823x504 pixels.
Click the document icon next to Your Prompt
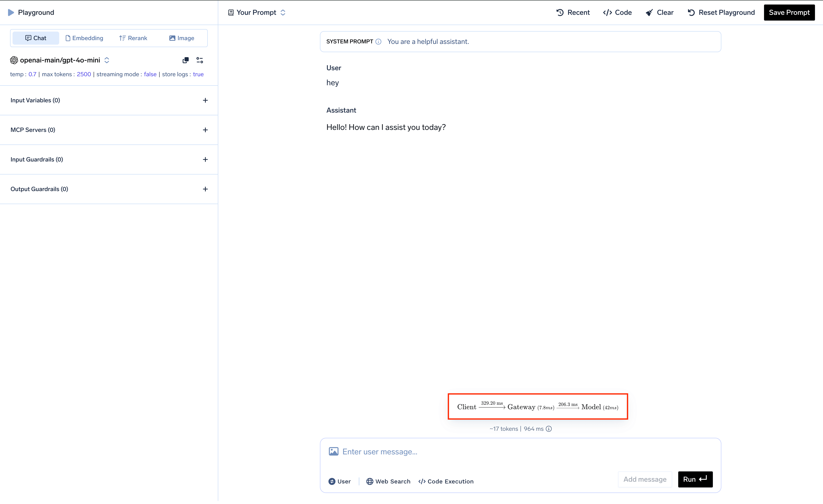point(231,12)
